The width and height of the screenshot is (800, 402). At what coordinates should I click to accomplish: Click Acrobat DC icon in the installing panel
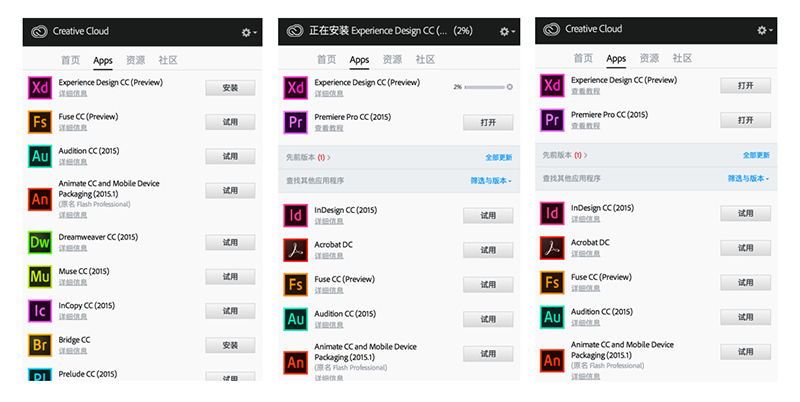coord(296,250)
